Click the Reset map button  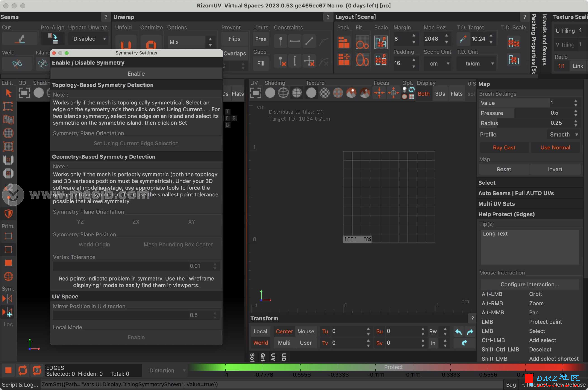[x=504, y=169]
